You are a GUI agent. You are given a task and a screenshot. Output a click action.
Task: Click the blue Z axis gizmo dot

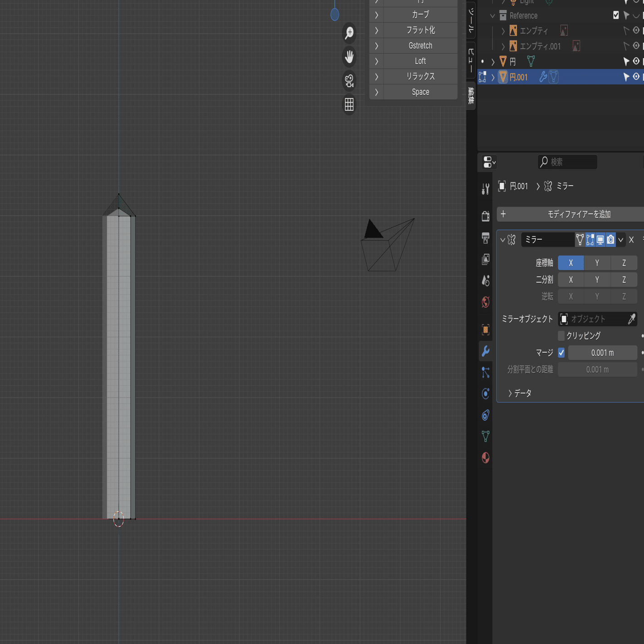(335, 15)
